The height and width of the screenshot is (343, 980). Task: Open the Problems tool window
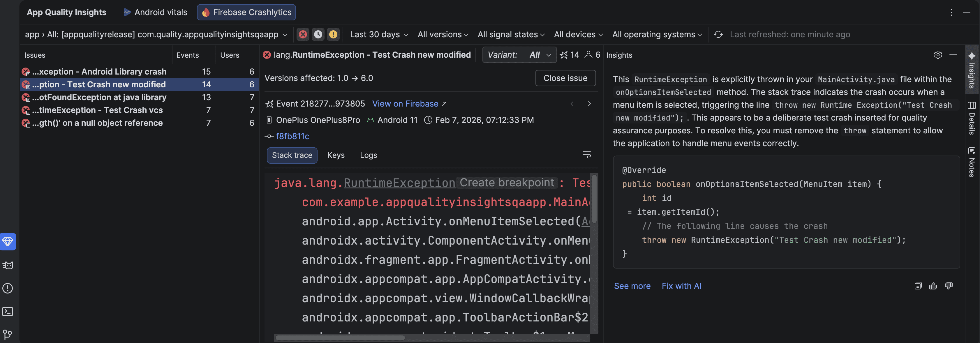(x=8, y=288)
